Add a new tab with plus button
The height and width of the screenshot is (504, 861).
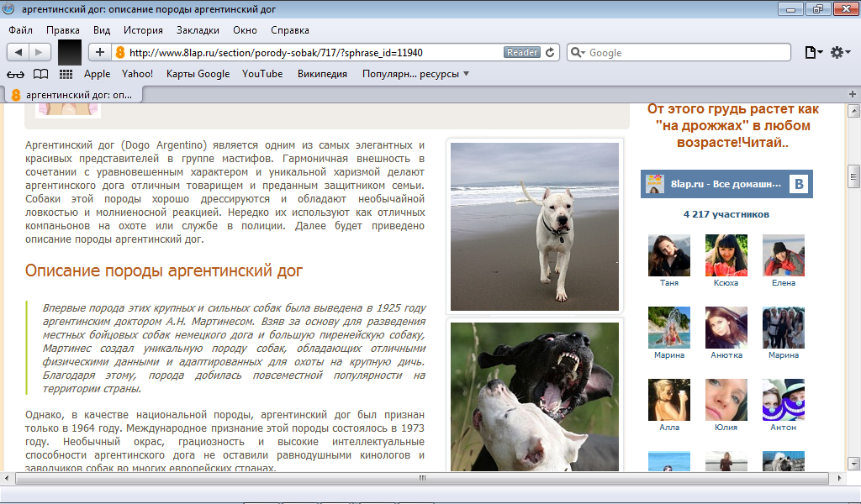pyautogui.click(x=853, y=94)
